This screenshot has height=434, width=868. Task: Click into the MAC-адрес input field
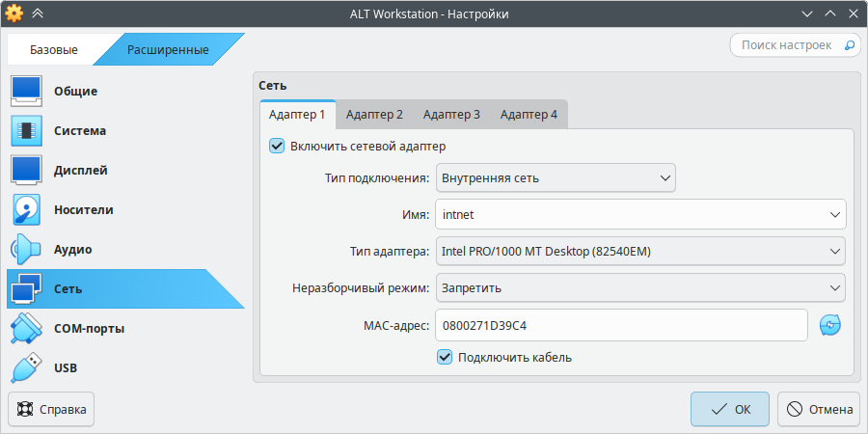tap(621, 325)
